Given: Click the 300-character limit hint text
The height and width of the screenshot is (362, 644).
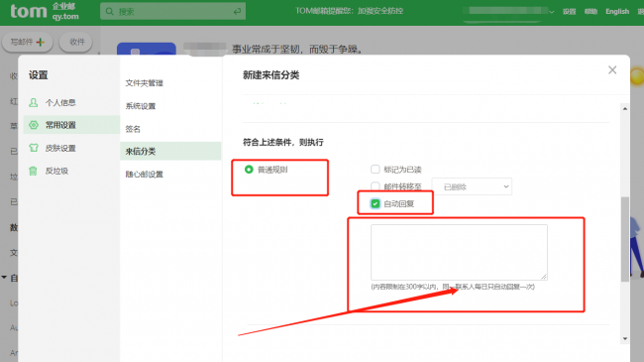Looking at the screenshot, I should click(x=453, y=287).
